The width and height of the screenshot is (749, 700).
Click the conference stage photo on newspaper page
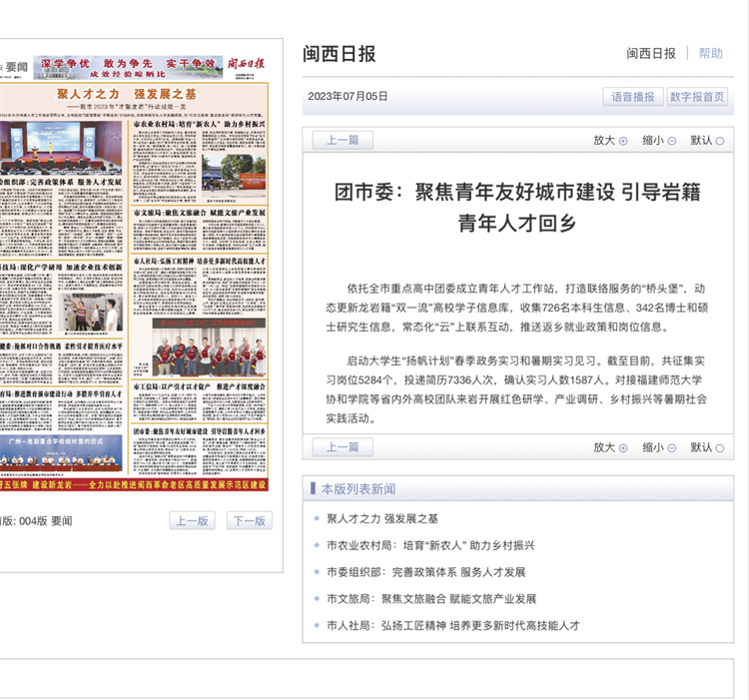(x=61, y=147)
